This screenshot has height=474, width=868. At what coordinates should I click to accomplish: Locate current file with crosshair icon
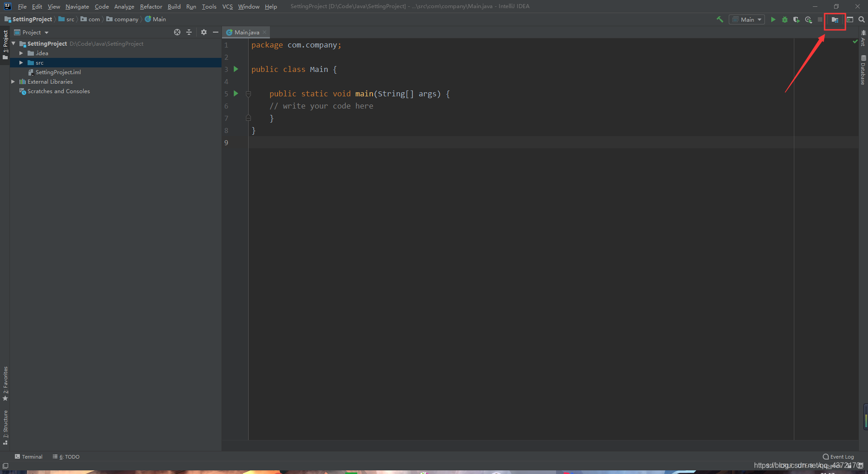point(177,32)
